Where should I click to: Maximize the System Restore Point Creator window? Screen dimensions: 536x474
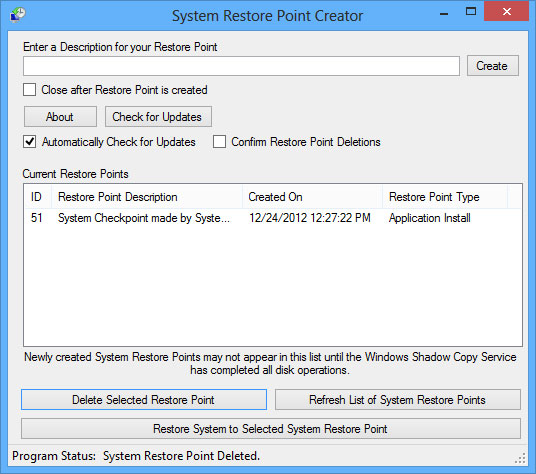click(471, 12)
